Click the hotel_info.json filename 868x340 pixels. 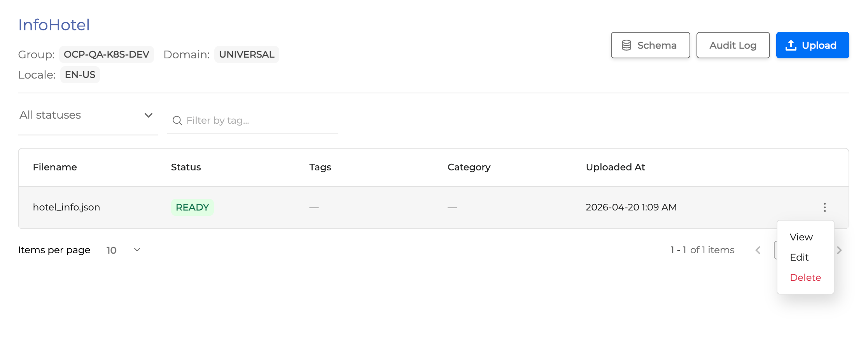(66, 207)
